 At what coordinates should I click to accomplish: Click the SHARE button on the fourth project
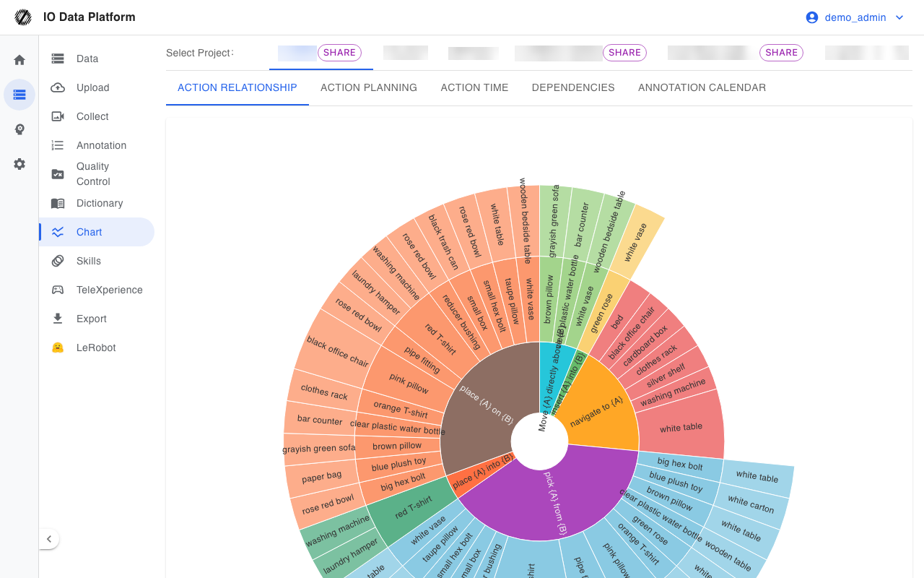click(x=624, y=53)
